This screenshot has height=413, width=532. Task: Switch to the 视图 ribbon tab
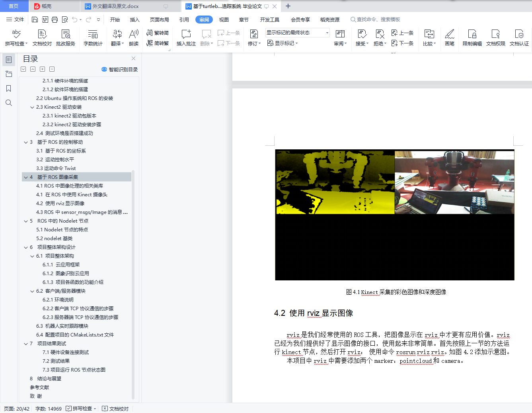click(224, 20)
